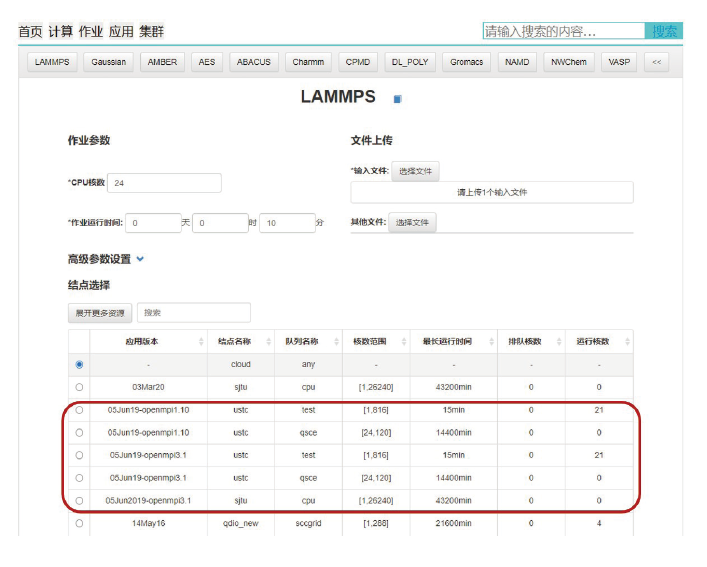Sort table by 队列名称 column

click(336, 342)
